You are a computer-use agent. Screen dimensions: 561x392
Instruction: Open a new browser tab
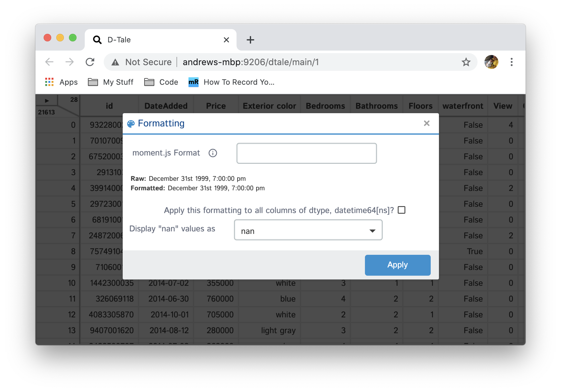[x=250, y=40]
